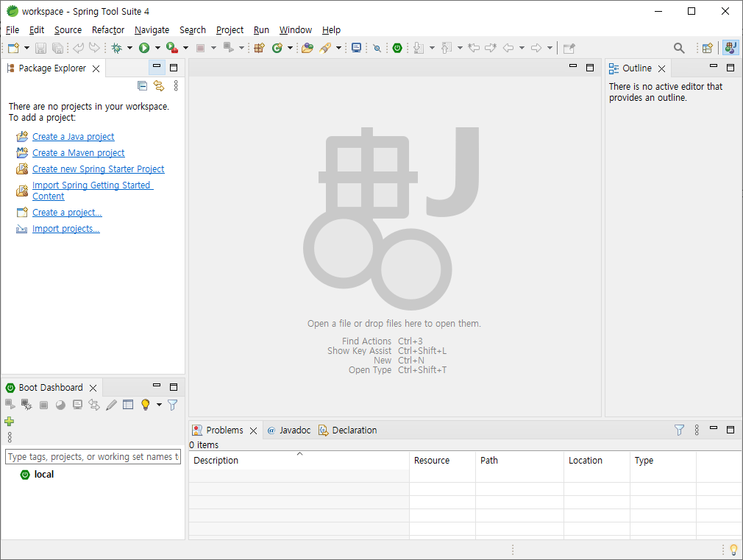
Task: Click the Import projects... link
Action: 66,229
